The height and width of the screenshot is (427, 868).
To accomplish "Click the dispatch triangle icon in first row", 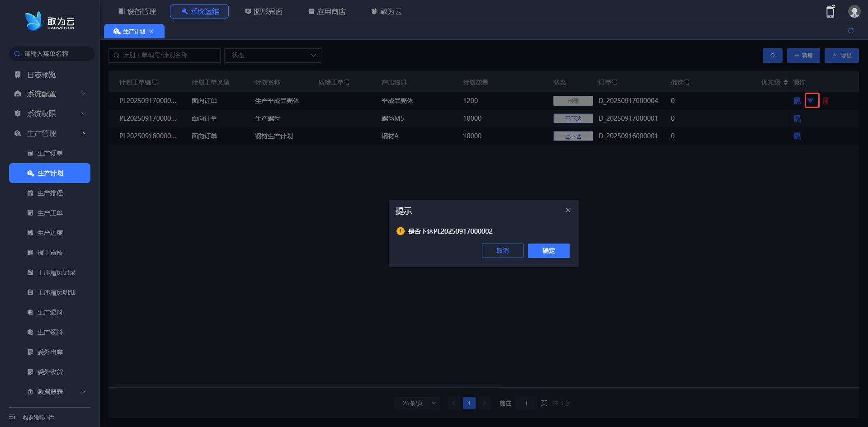I will click(x=811, y=101).
